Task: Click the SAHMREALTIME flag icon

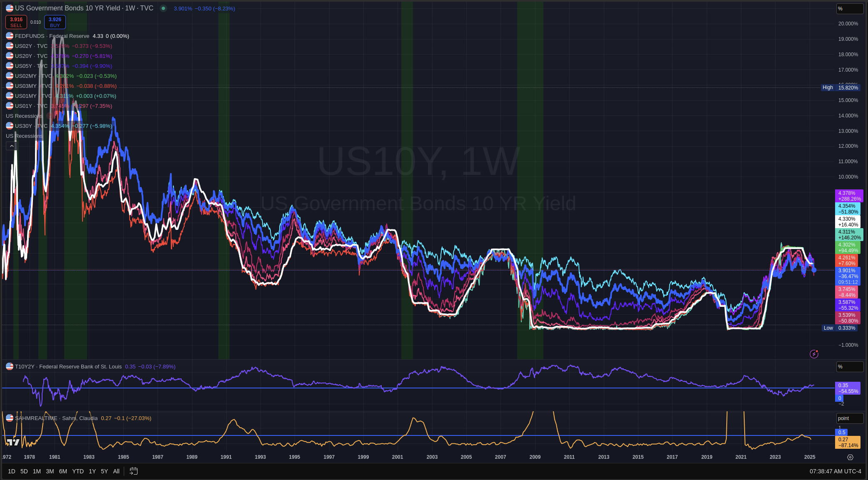Action: click(10, 418)
